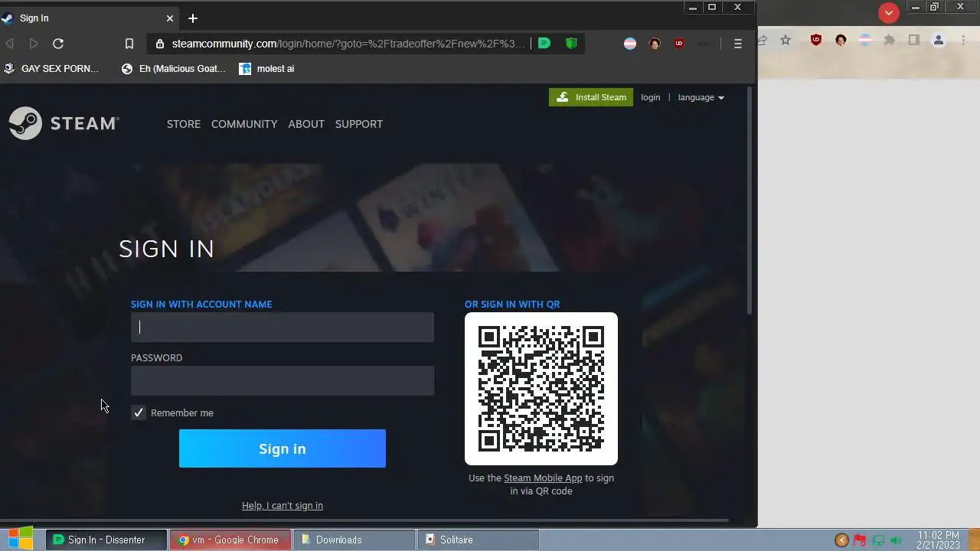Open the Downloads taskbar button
Viewport: 980px width, 551px height.
tap(354, 540)
